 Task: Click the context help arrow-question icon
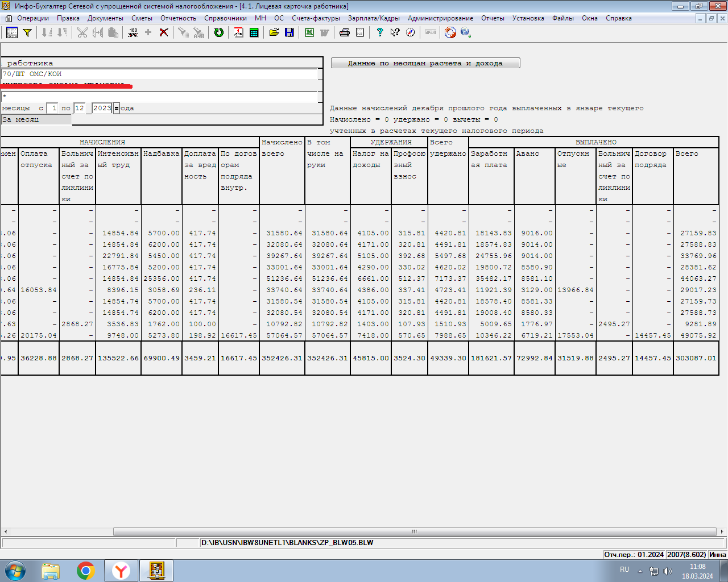point(395,32)
